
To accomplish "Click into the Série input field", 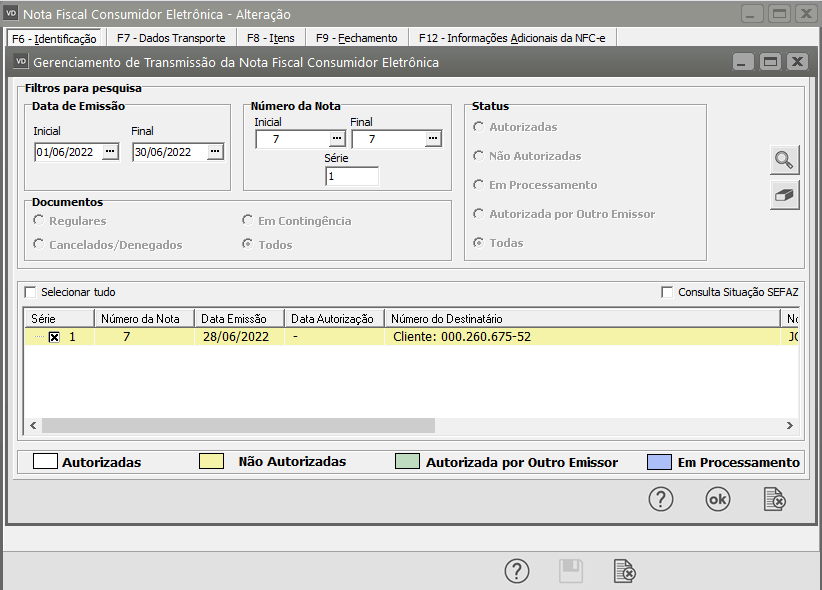I will click(x=352, y=176).
